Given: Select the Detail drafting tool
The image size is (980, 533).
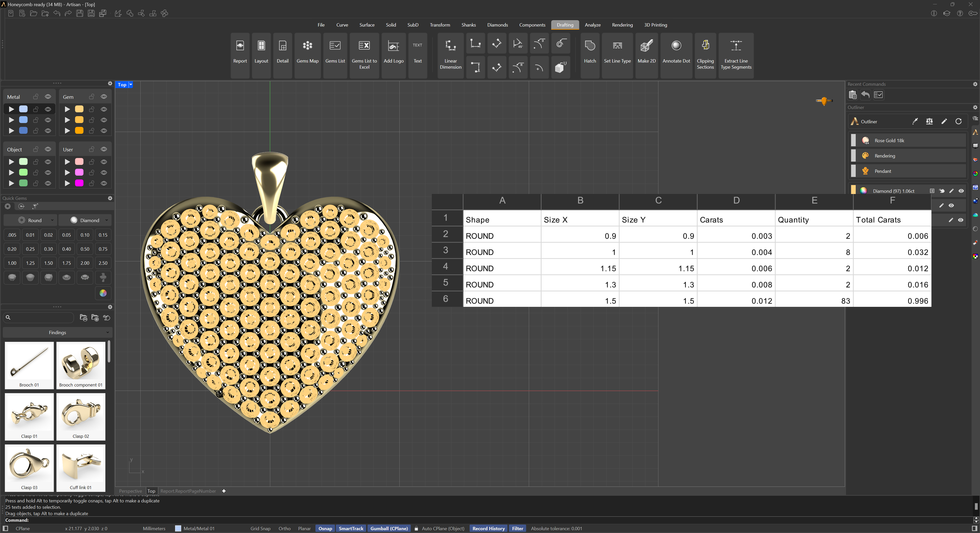Looking at the screenshot, I should pyautogui.click(x=283, y=56).
